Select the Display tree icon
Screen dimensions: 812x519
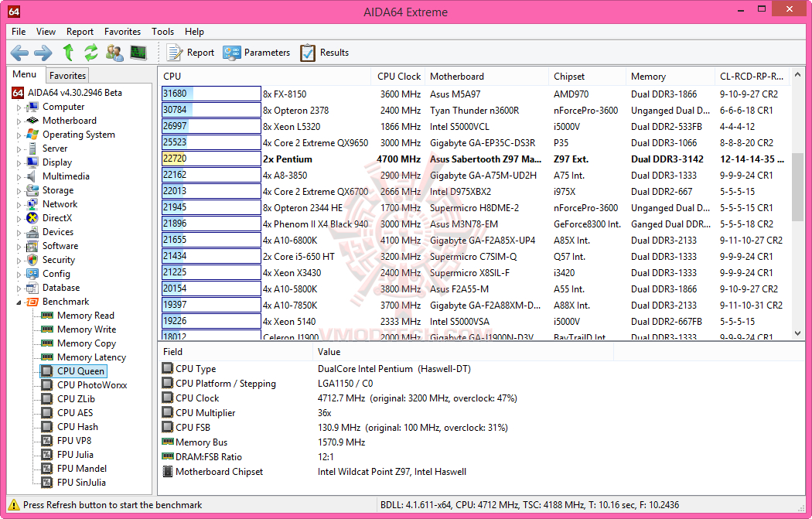(x=32, y=162)
